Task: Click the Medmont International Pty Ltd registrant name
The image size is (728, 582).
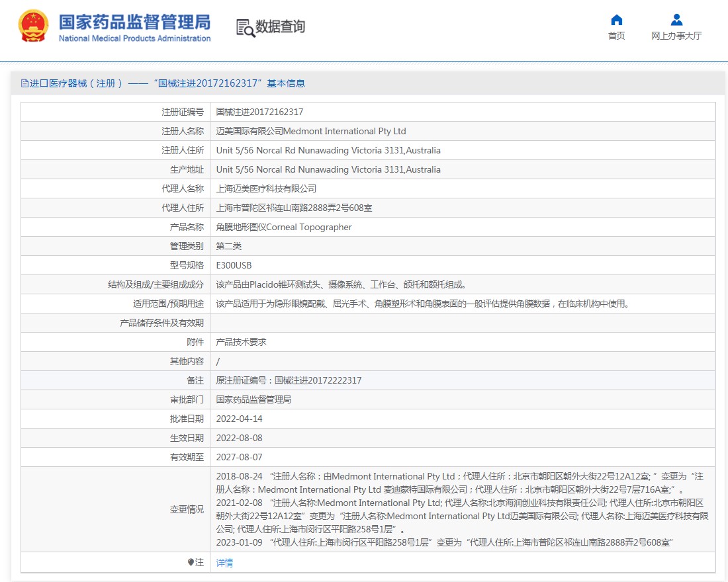Action: click(x=311, y=131)
